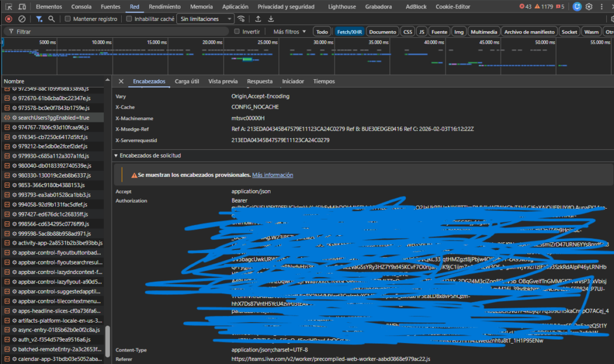This screenshot has width=614, height=364.
Task: Enable the Mantener registro checkbox
Action: 68,19
